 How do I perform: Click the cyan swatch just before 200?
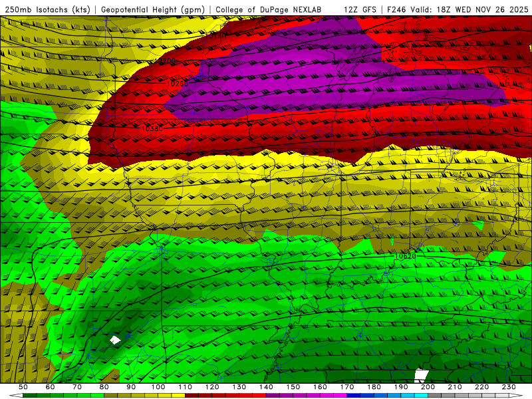(x=422, y=396)
